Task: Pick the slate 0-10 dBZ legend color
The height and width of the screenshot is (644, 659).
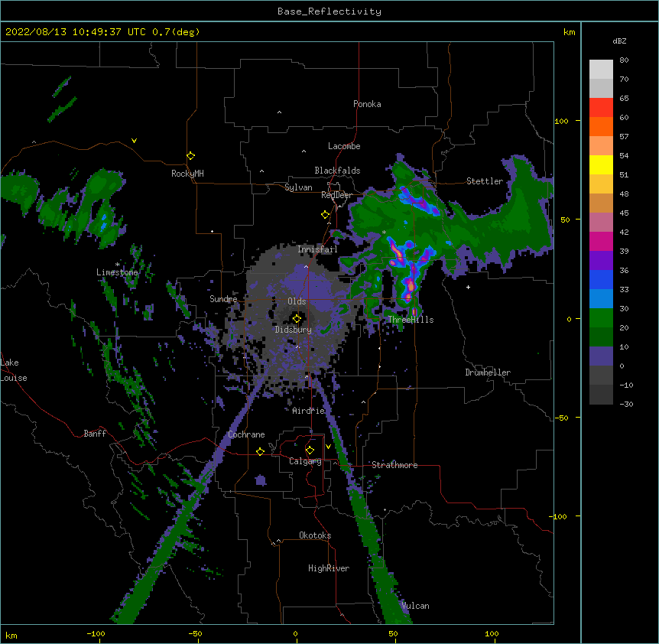Action: click(601, 356)
